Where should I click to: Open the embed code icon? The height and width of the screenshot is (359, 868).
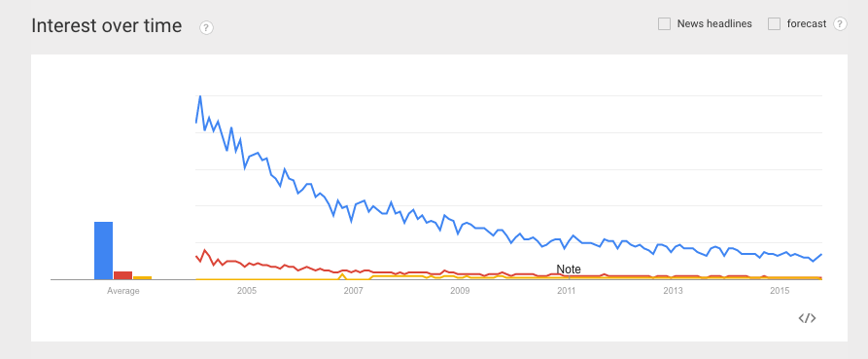(x=807, y=318)
